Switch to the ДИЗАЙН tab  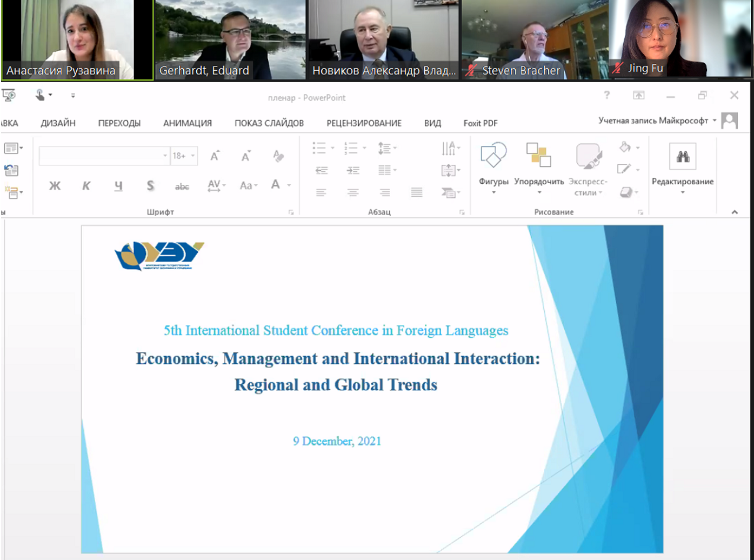[58, 123]
